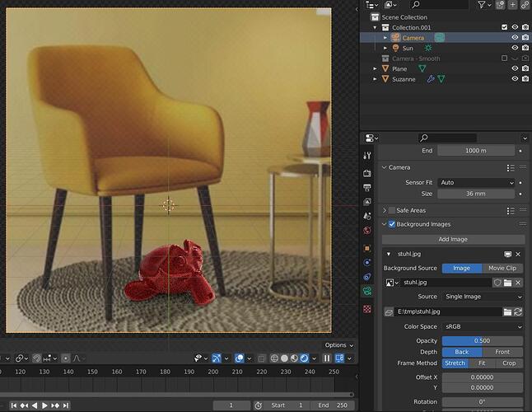
Task: Jump to the first frame
Action: (x=14, y=405)
